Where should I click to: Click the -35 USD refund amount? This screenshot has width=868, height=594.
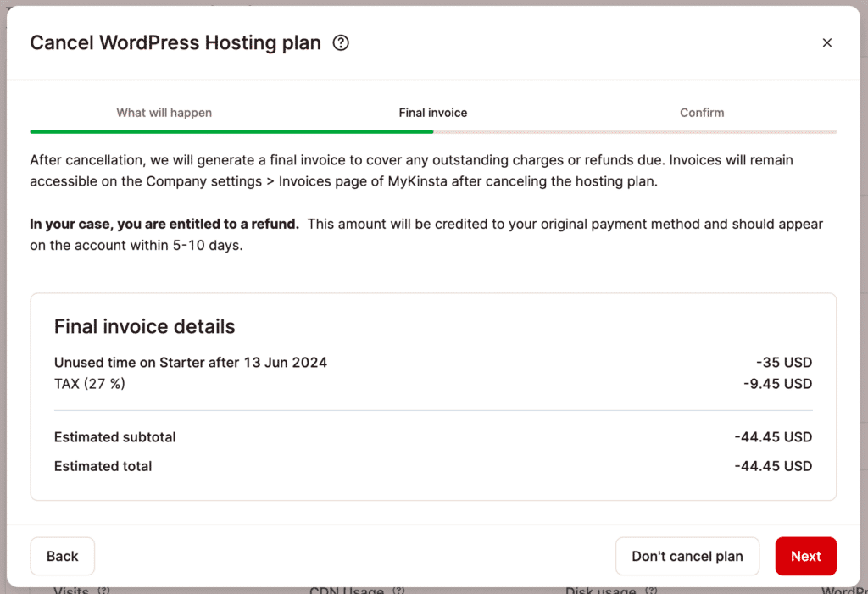point(785,363)
